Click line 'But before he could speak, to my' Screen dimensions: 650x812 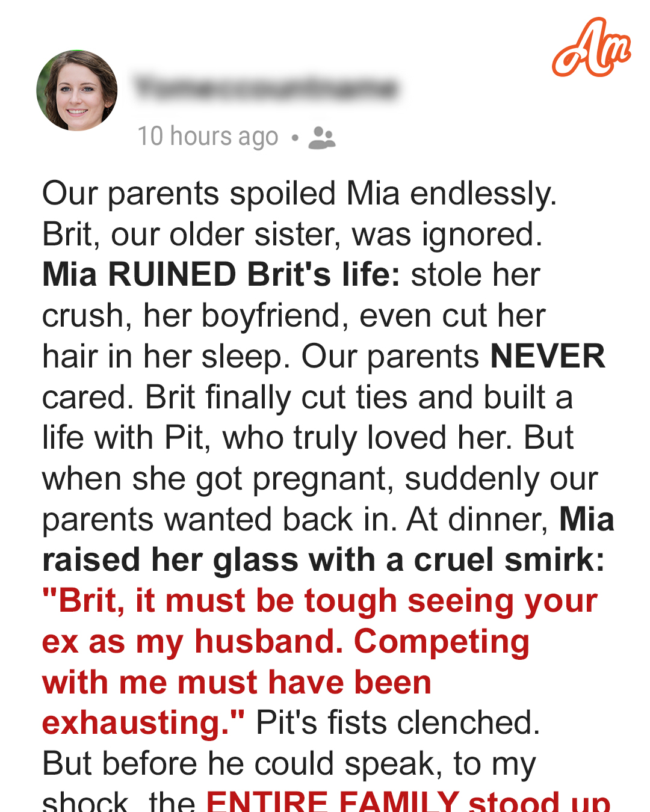(289, 764)
